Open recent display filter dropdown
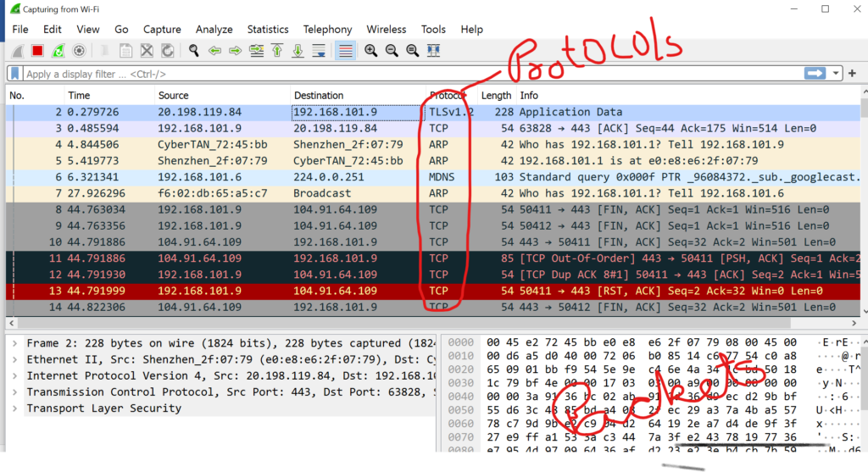This screenshot has height=472, width=868. point(835,74)
